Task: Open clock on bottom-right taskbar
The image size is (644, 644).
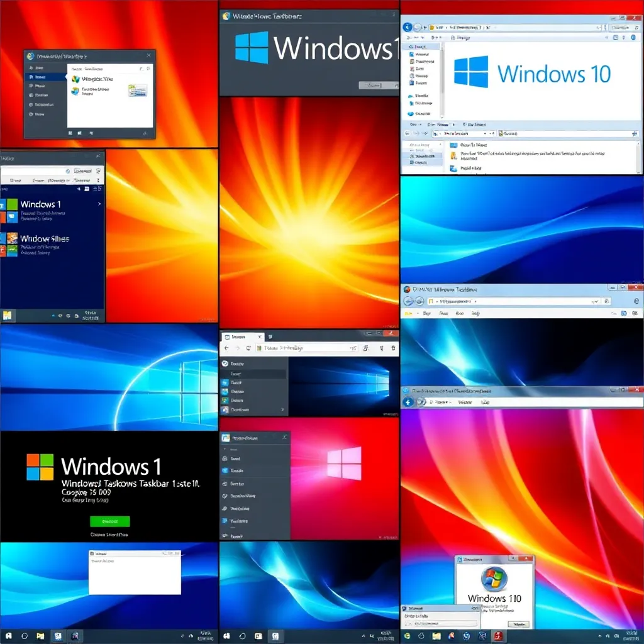Action: click(x=631, y=636)
